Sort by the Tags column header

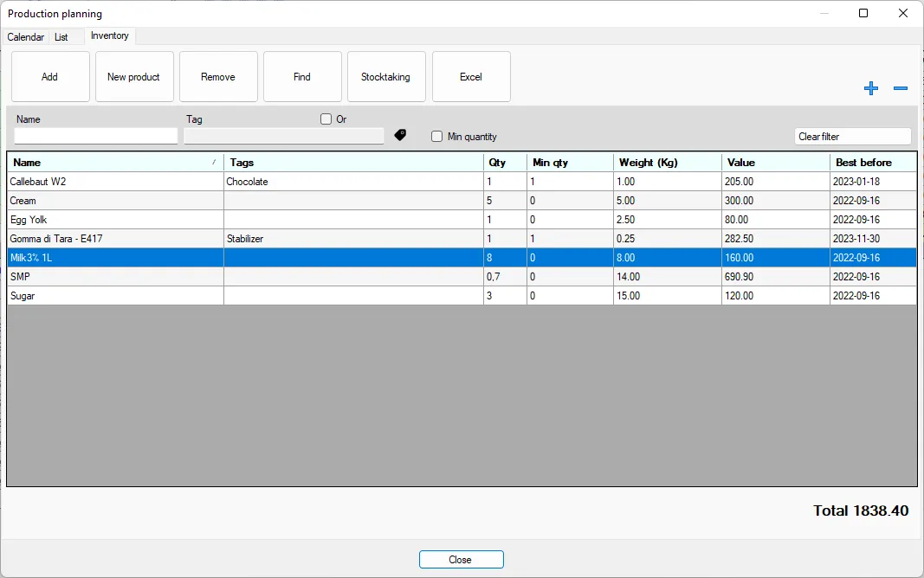[x=353, y=162]
